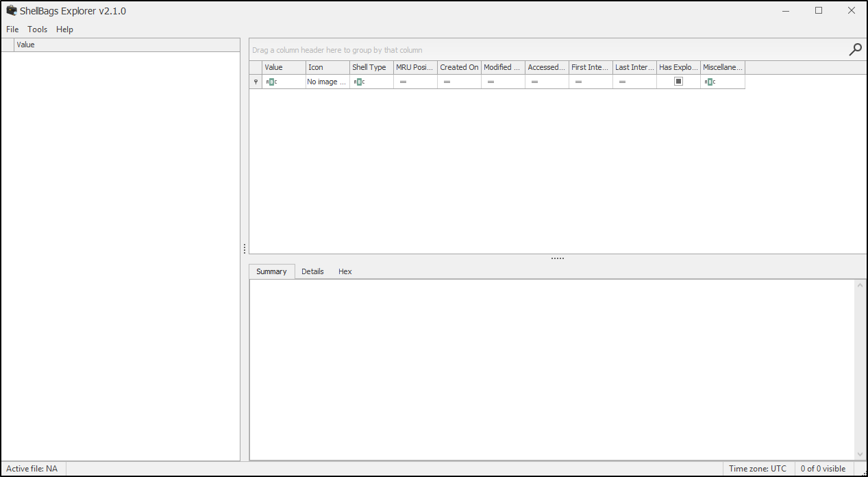Sort by the Accessed column header
The width and height of the screenshot is (868, 477).
pos(547,67)
